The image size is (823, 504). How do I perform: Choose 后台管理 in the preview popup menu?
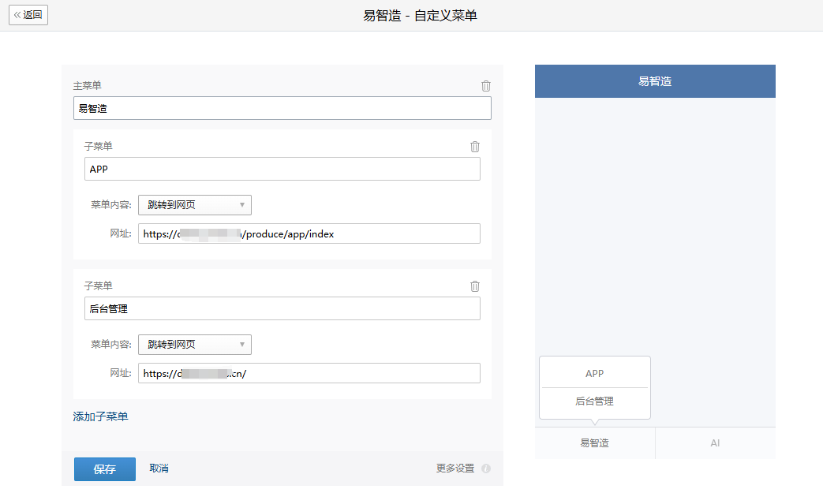coord(595,401)
